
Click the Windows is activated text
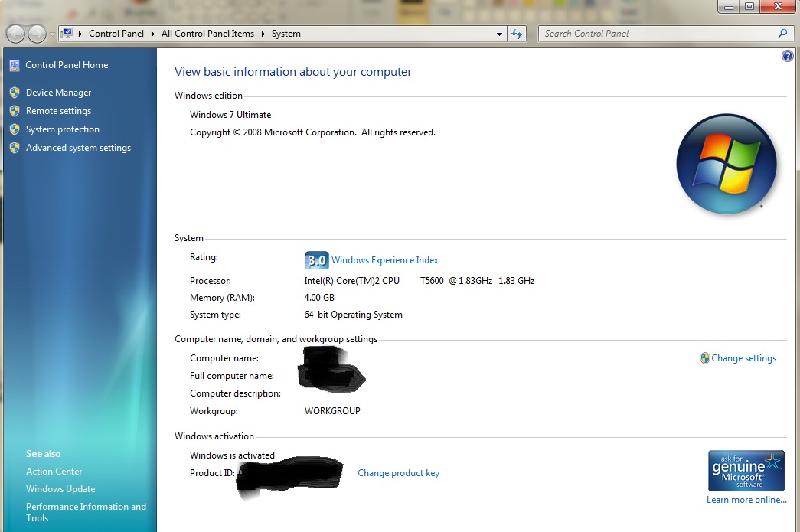point(232,455)
